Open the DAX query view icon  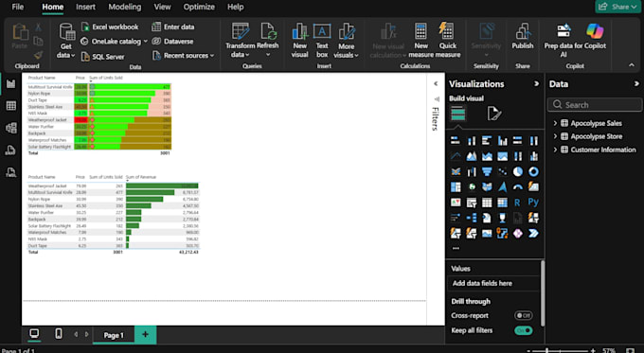[x=11, y=150]
